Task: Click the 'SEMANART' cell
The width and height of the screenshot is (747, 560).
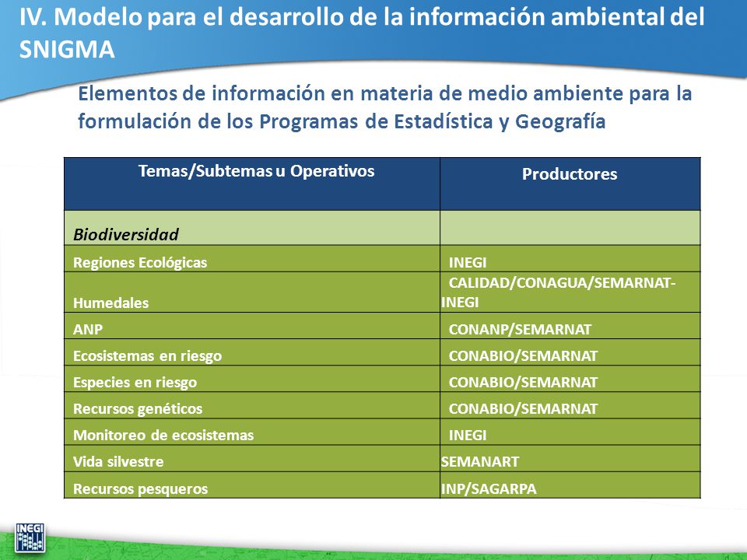Action: coord(570,459)
